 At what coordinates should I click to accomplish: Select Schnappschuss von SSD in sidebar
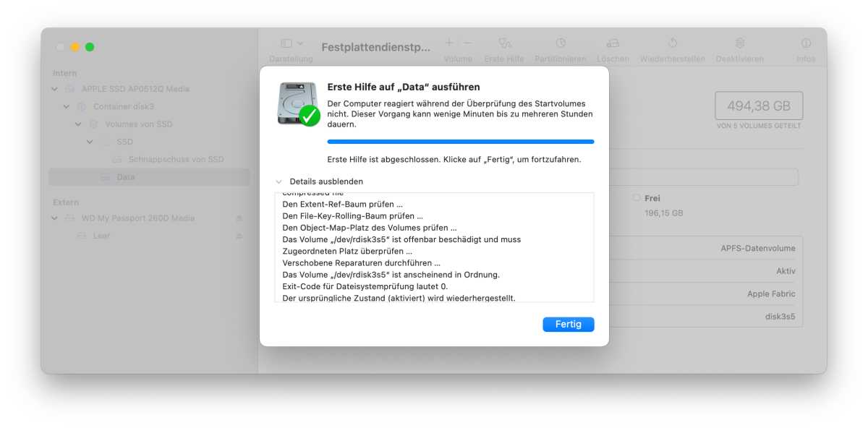coord(176,159)
